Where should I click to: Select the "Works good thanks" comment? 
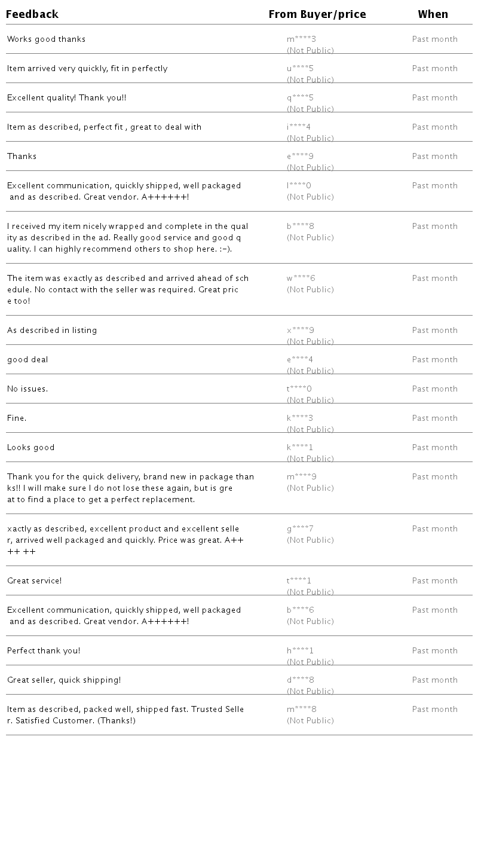coord(46,39)
